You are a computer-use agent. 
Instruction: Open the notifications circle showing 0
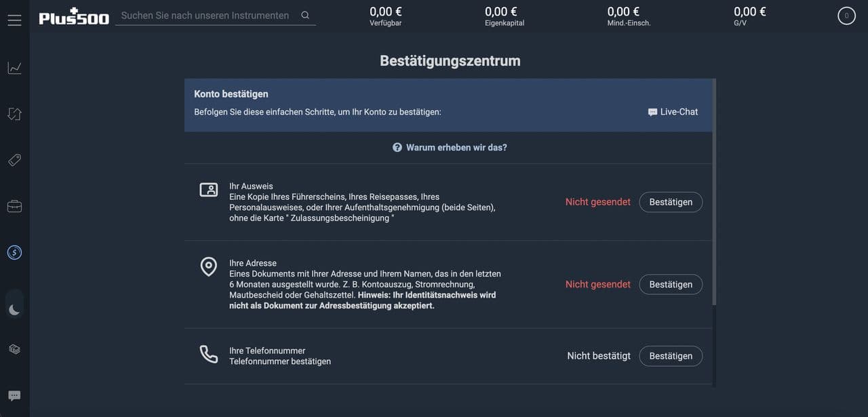(x=846, y=16)
